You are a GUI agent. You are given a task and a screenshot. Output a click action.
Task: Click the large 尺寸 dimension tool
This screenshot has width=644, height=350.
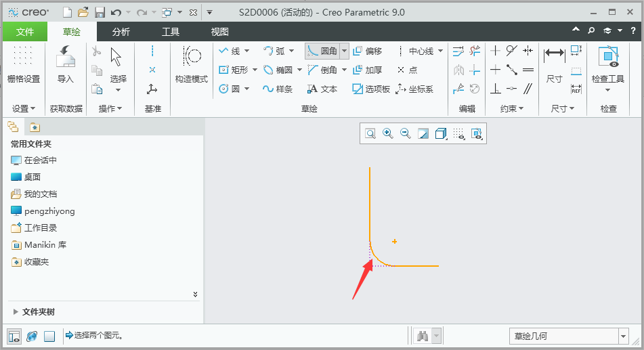coord(554,64)
